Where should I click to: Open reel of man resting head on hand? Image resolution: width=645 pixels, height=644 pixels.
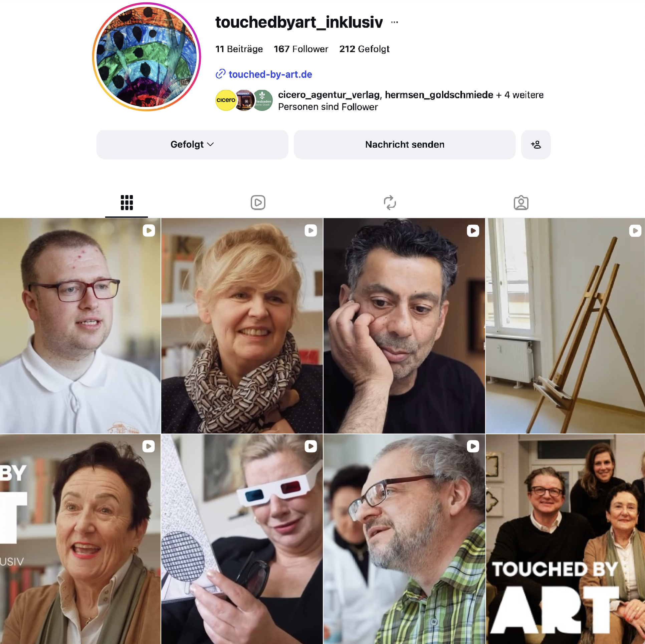click(404, 326)
